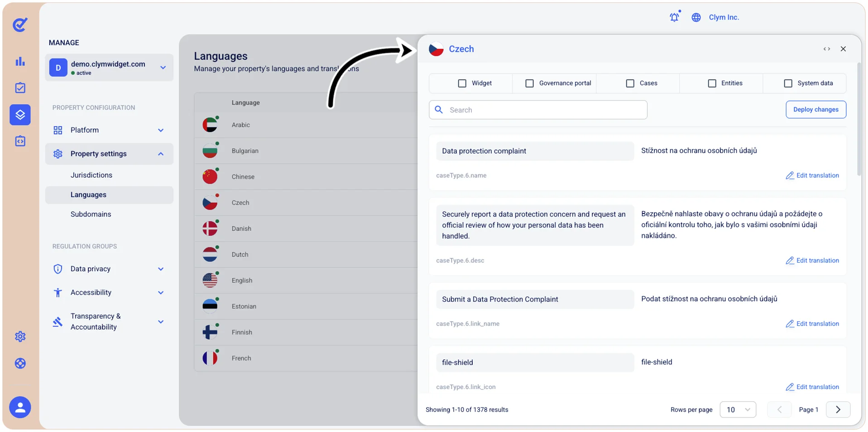Edit translation for caseType.6.name
This screenshot has width=868, height=432.
pyautogui.click(x=812, y=176)
